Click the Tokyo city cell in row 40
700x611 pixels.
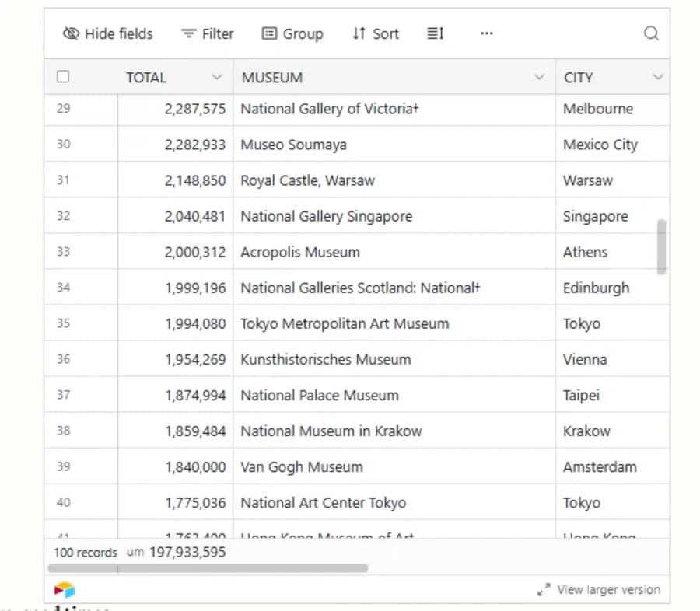pos(613,502)
